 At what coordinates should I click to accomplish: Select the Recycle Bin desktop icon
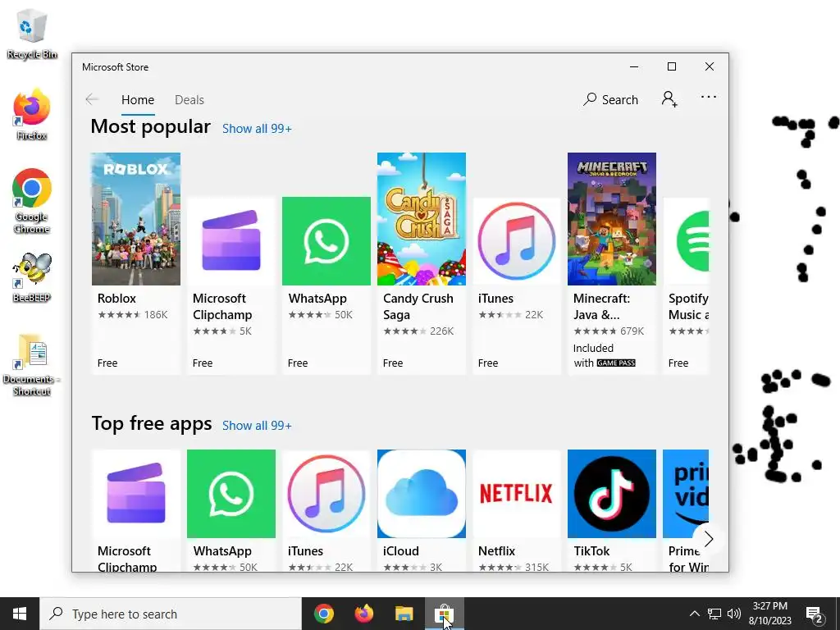point(32,34)
